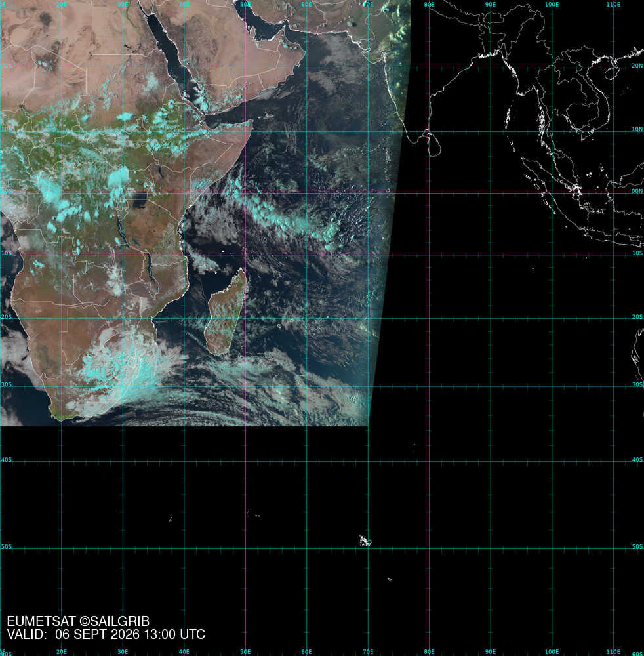The height and width of the screenshot is (656, 644).
Task: Click the island of Madagascar
Action: [226, 312]
